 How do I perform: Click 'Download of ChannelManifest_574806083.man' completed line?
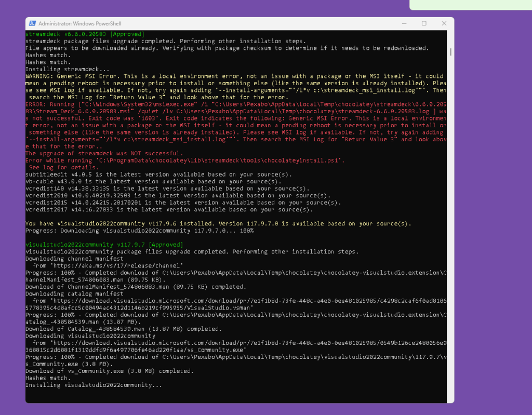[136, 287]
